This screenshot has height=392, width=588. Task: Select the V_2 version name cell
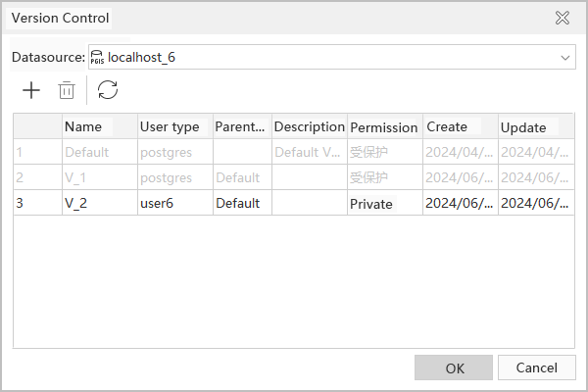click(x=98, y=204)
